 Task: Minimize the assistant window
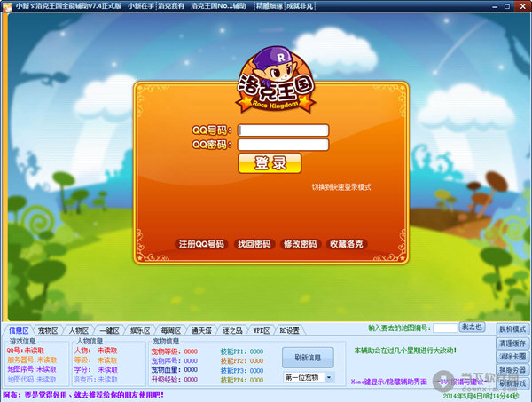(x=495, y=6)
